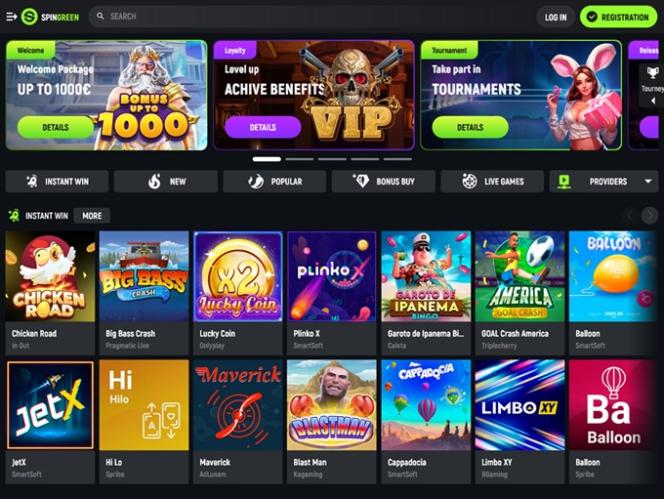Open the New games flame category
This screenshot has width=664, height=499.
[x=166, y=181]
